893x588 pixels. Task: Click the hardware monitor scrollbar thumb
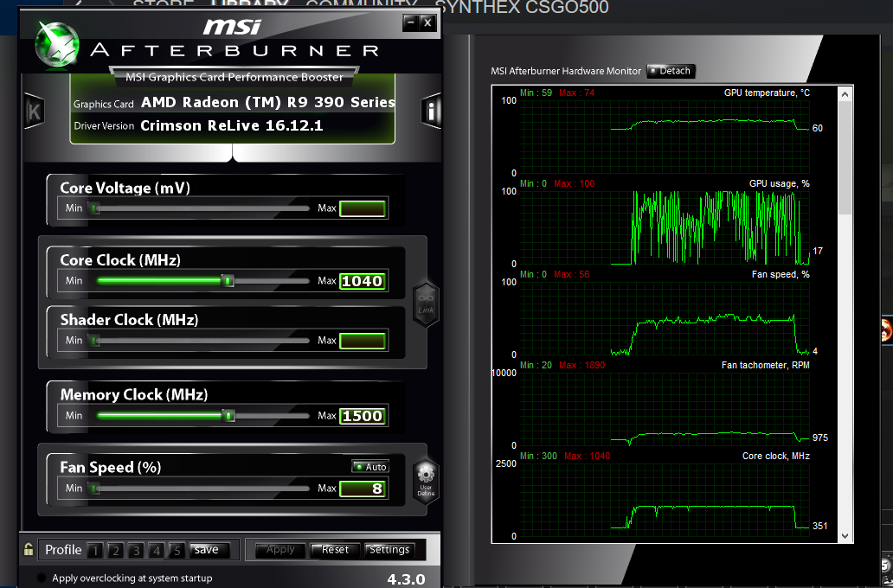tap(845, 157)
